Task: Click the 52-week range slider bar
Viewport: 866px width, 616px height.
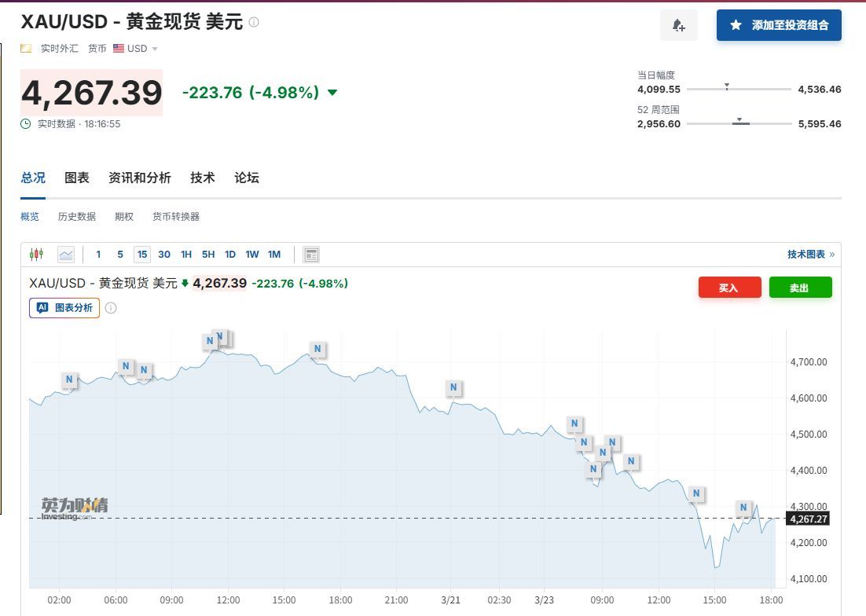Action: coord(739,124)
